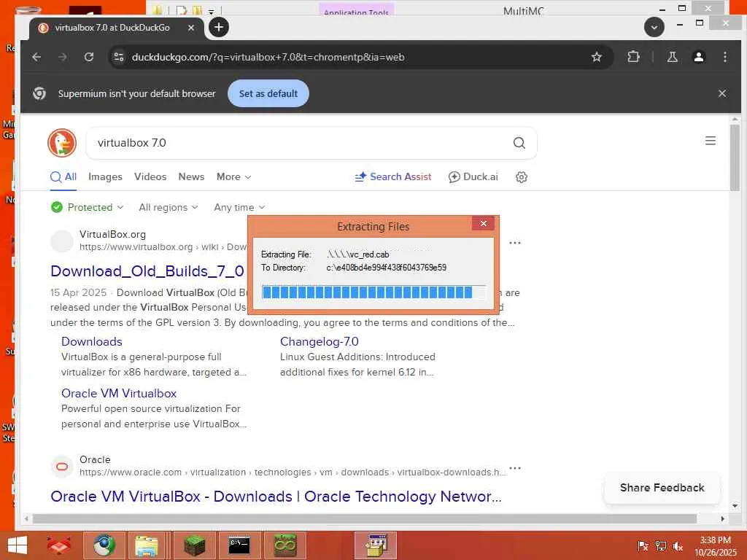The width and height of the screenshot is (747, 560).
Task: Open the Extensions puzzle icon
Action: pos(633,57)
